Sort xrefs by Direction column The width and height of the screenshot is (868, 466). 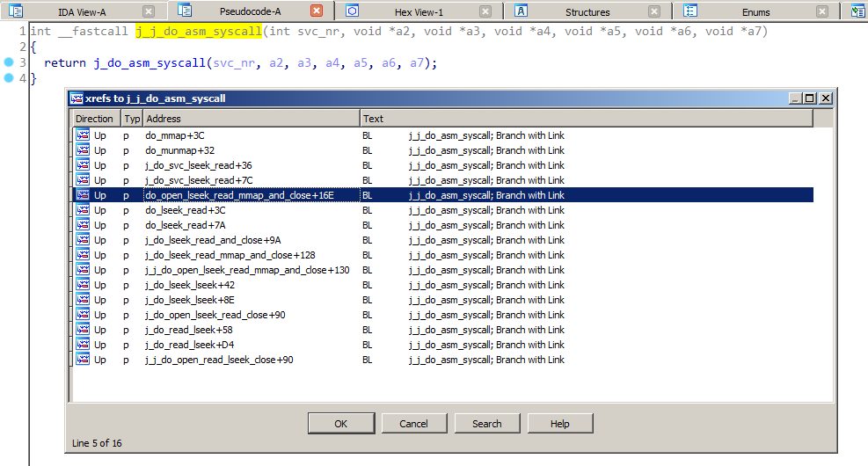tap(97, 119)
